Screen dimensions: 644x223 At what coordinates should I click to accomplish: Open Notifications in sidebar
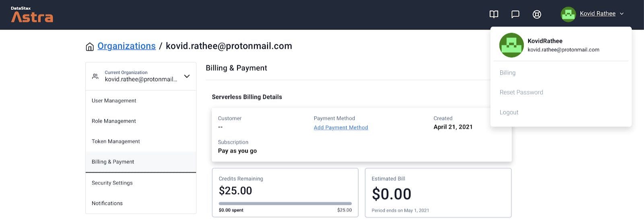tap(107, 203)
